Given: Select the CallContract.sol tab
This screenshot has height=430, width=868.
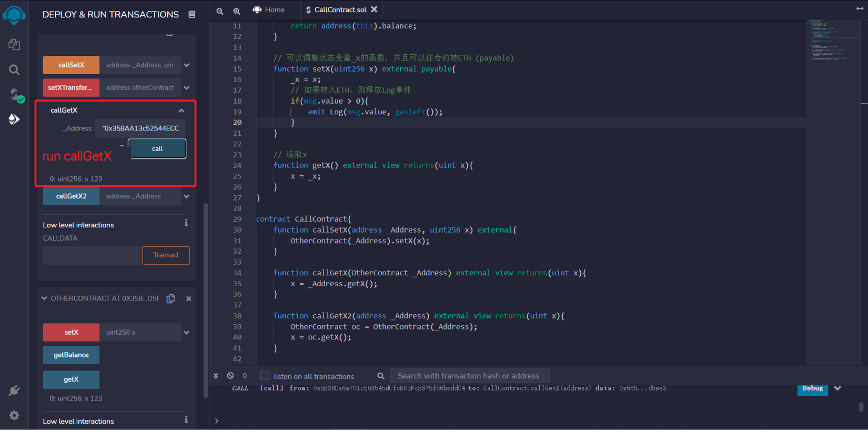Looking at the screenshot, I should click(340, 9).
